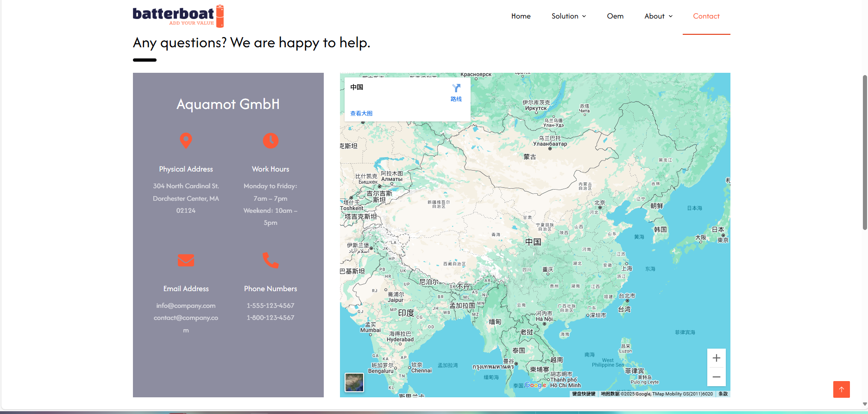Image resolution: width=868 pixels, height=414 pixels.
Task: Switch map to satellite view thumbnail
Action: (x=354, y=382)
